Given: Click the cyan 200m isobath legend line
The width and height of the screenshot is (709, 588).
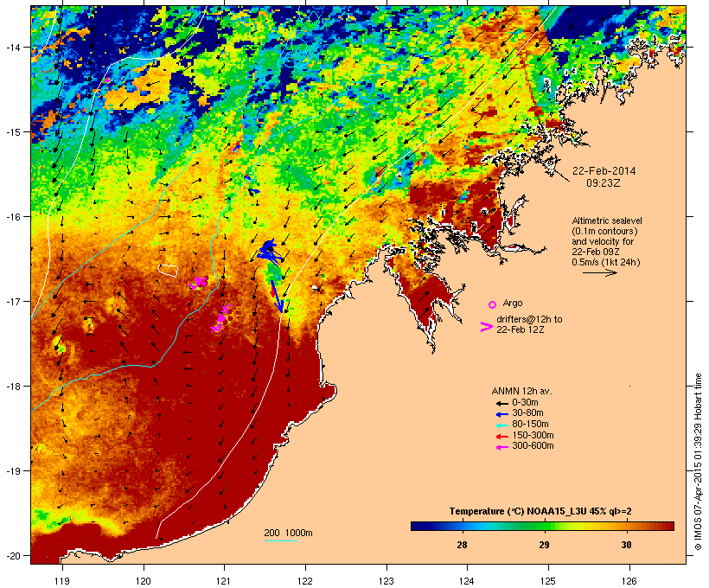Looking at the screenshot, I should coord(280,540).
